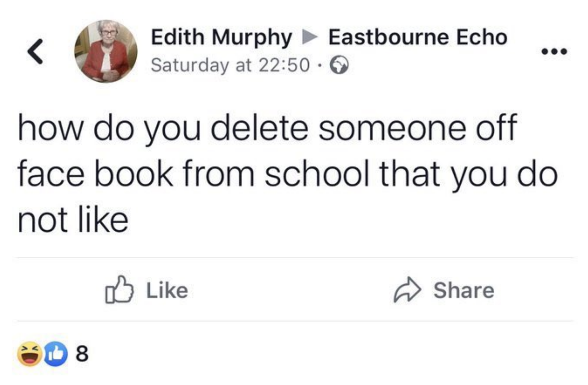The image size is (588, 385).
Task: Click the Share arrow icon
Action: point(407,290)
